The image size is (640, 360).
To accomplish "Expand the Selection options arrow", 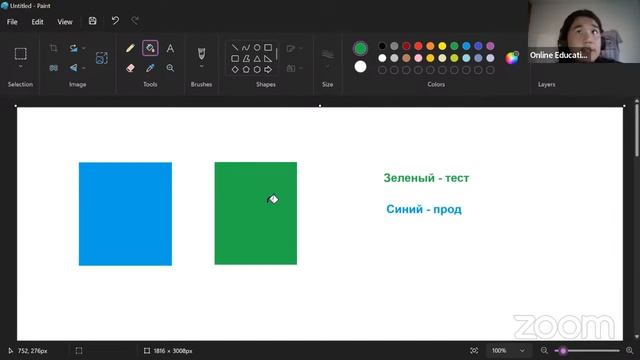I will pyautogui.click(x=20, y=66).
